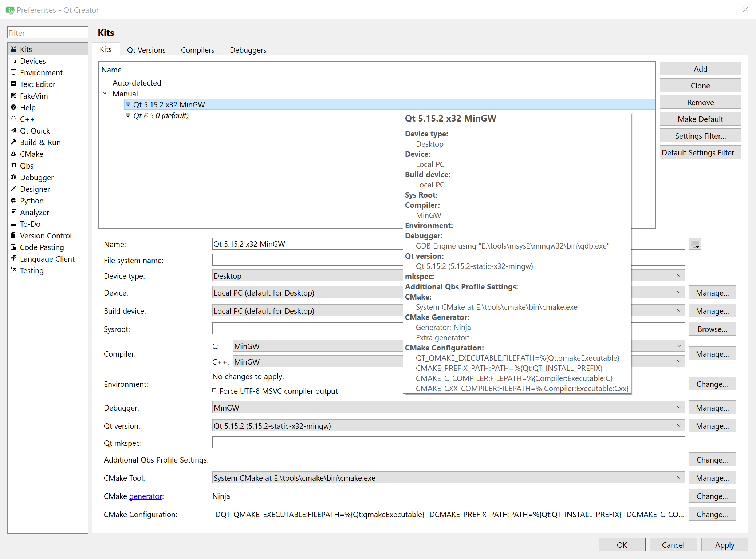Select the Devices category icon

pyautogui.click(x=14, y=60)
